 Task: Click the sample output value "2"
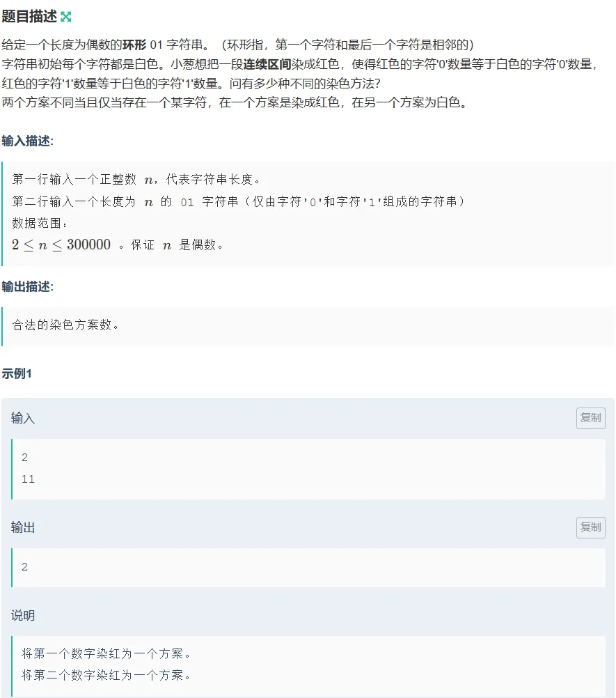pyautogui.click(x=25, y=567)
